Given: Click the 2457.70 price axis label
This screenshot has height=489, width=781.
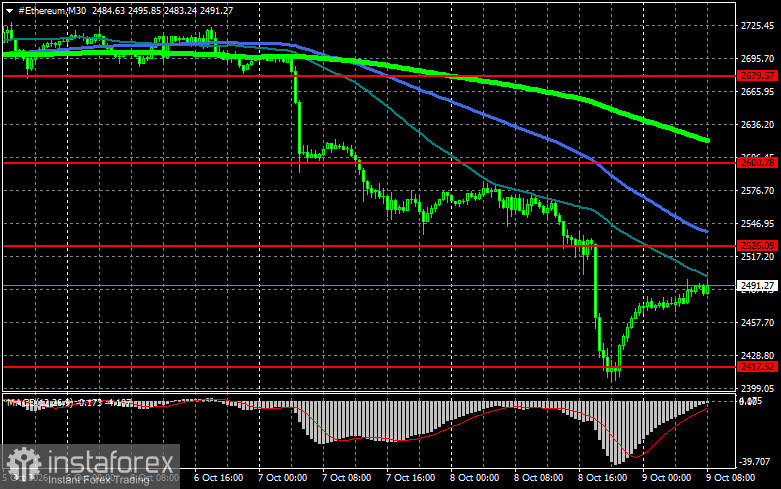Looking at the screenshot, I should point(758,323).
